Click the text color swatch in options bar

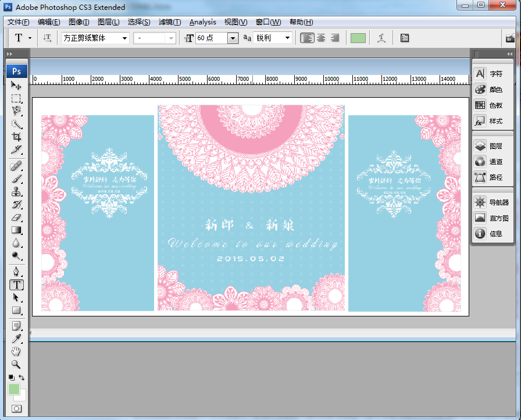click(x=358, y=38)
